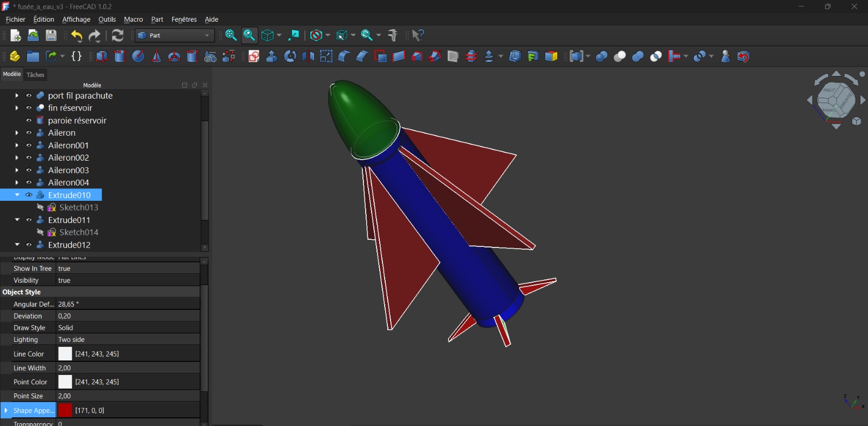
Task: Select the Create cone tool
Action: click(156, 56)
